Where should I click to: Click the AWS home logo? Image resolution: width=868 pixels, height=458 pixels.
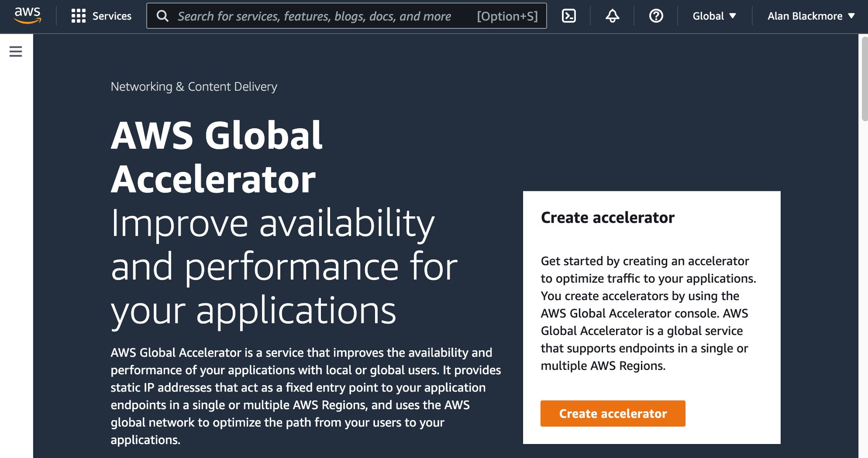(x=27, y=16)
